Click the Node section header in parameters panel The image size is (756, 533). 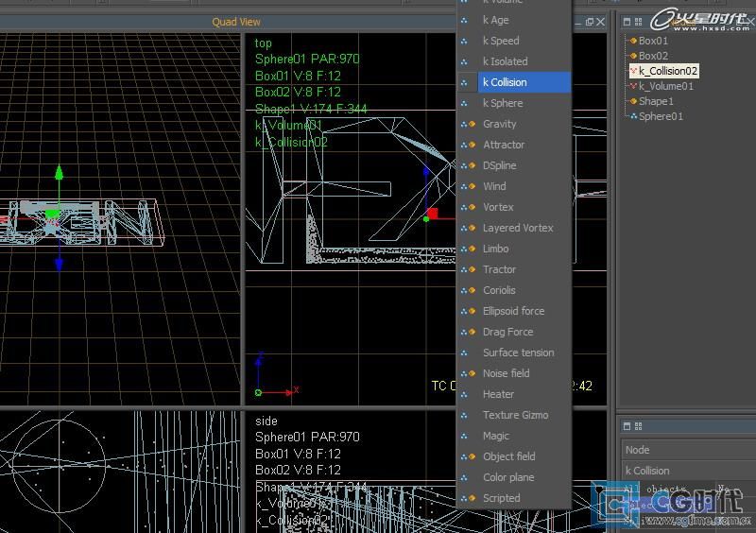pyautogui.click(x=689, y=450)
